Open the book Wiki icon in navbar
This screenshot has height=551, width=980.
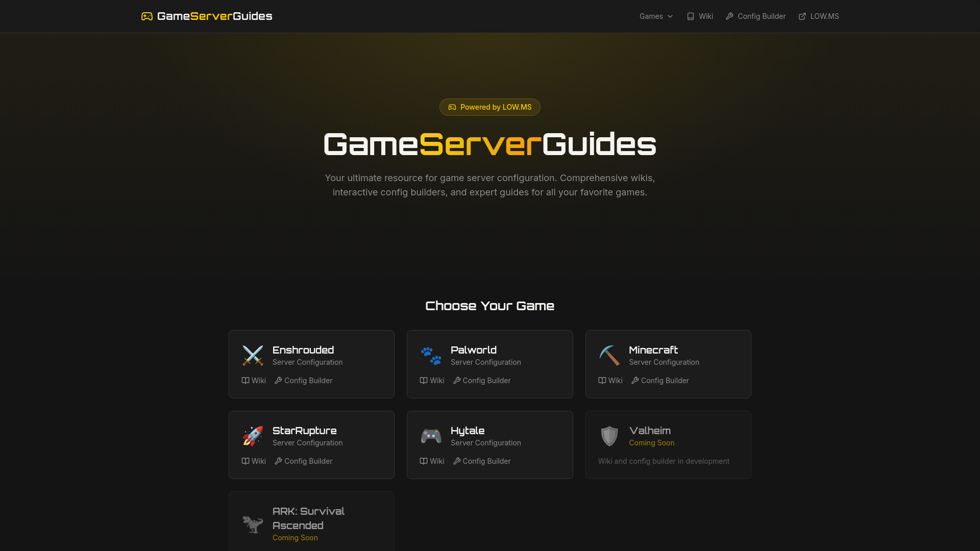tap(690, 16)
